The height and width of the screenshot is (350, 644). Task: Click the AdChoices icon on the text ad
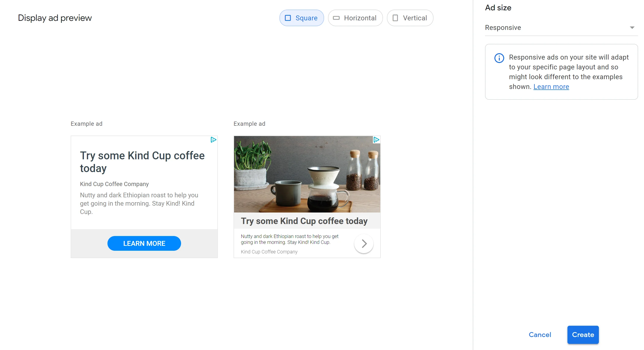tap(213, 140)
